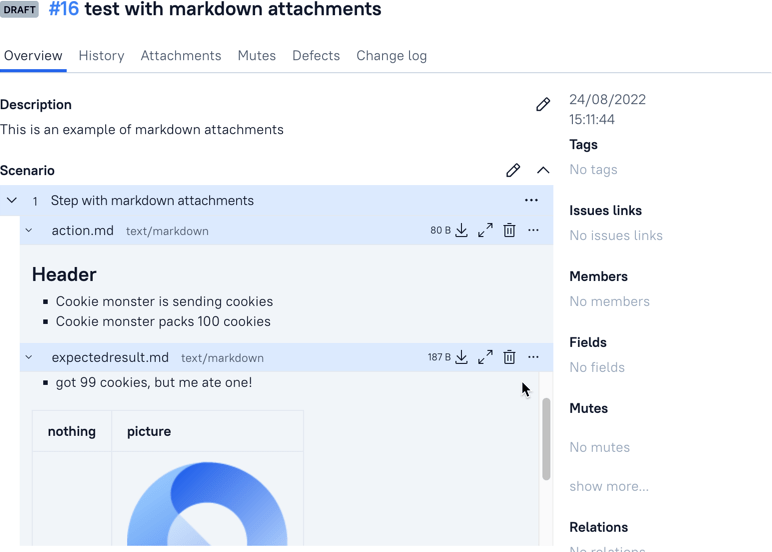This screenshot has height=552, width=772.
Task: Open action.md in fullscreen view
Action: click(485, 231)
